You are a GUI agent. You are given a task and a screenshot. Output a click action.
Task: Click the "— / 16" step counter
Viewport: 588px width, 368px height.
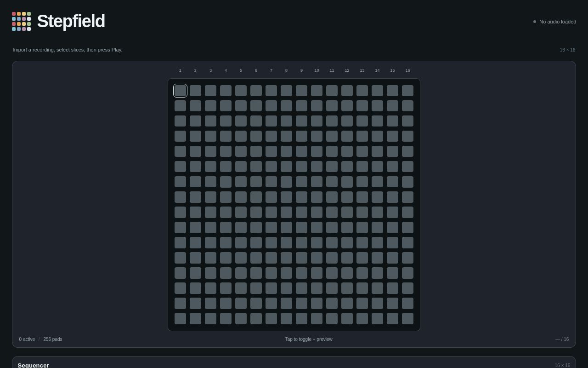pos(562,339)
